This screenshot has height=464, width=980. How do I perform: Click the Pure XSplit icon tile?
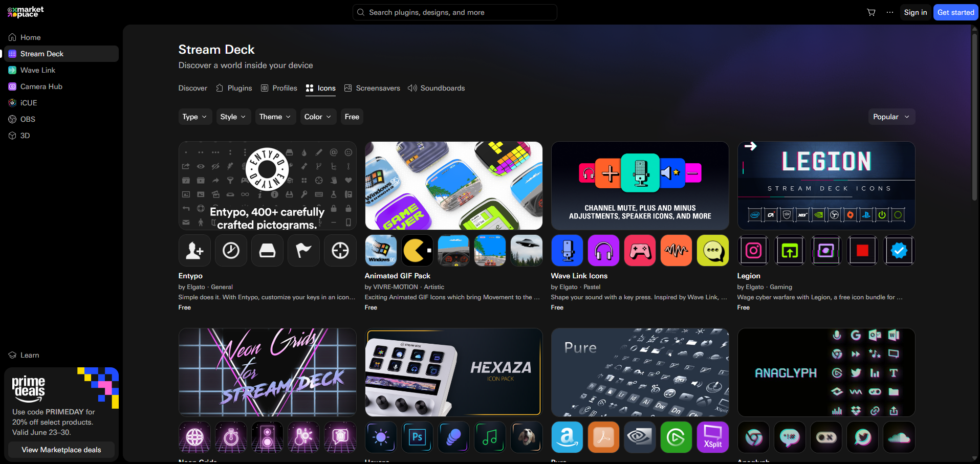pyautogui.click(x=712, y=437)
